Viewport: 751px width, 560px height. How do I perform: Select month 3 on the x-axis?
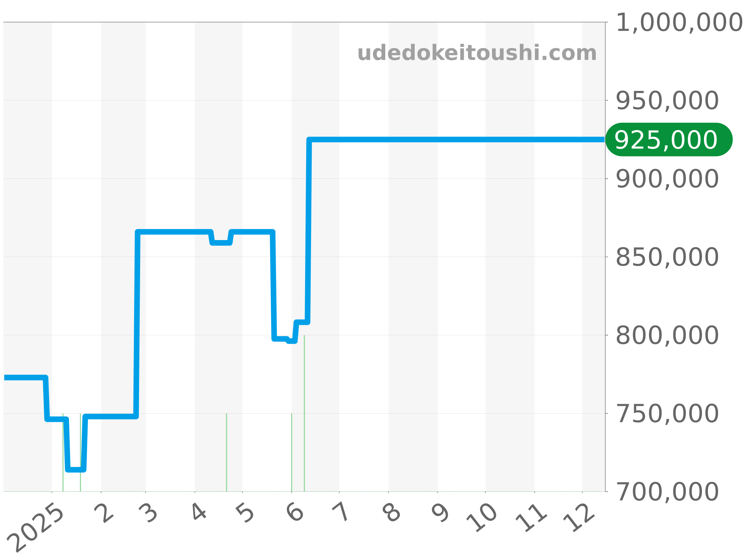pos(148,513)
